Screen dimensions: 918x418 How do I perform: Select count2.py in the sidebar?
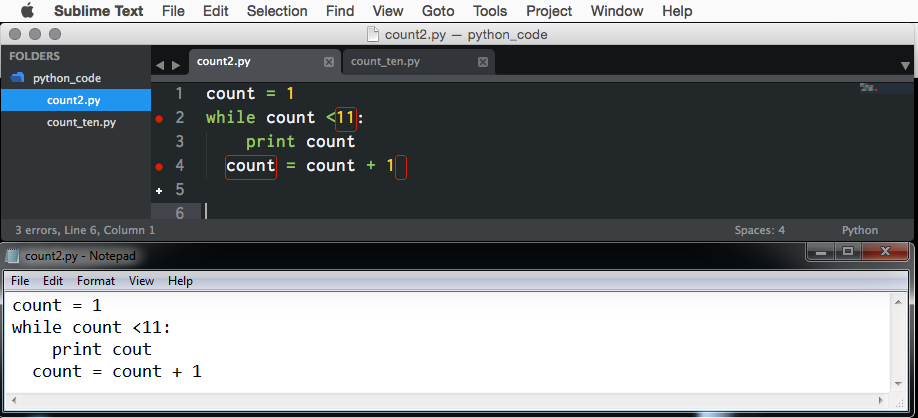point(76,100)
